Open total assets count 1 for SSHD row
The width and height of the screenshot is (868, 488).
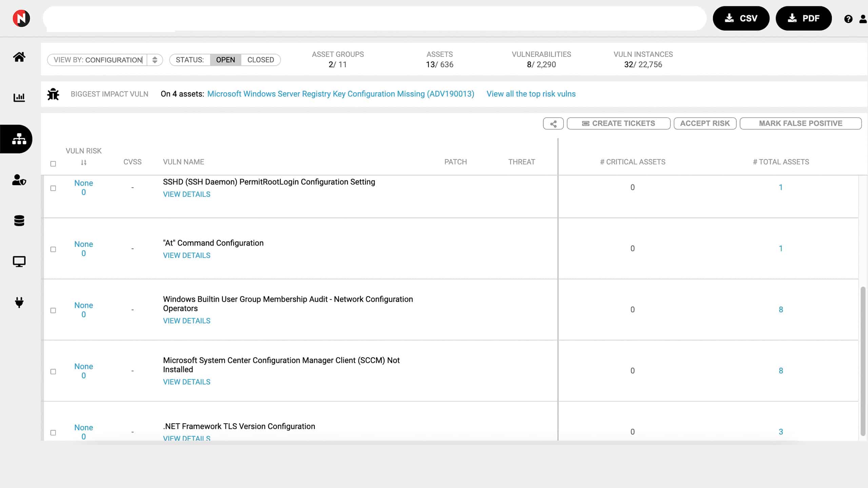[781, 188]
